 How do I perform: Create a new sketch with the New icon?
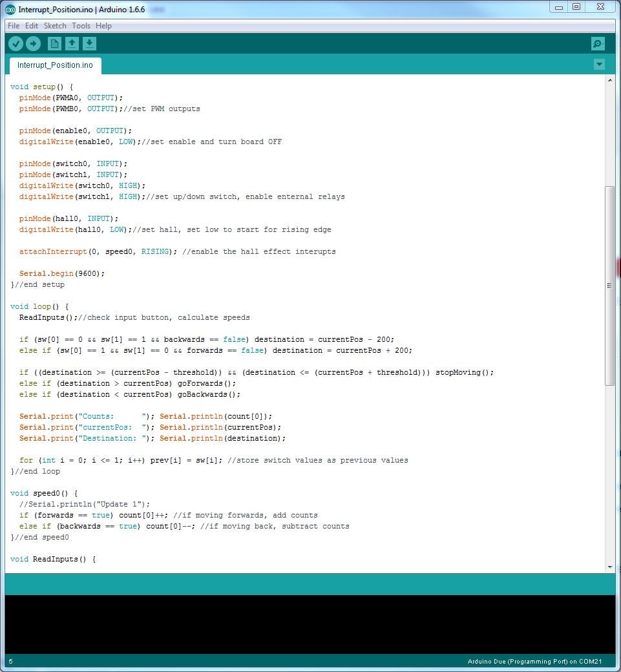(x=54, y=43)
